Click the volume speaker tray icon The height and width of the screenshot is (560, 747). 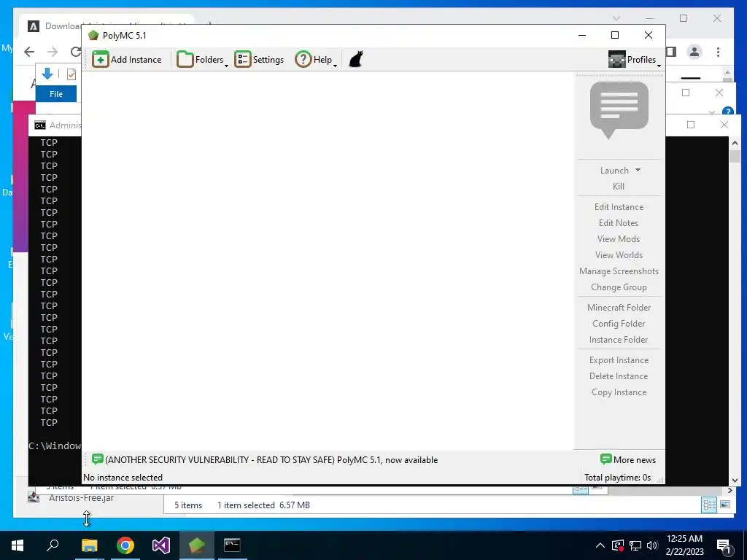(x=652, y=545)
